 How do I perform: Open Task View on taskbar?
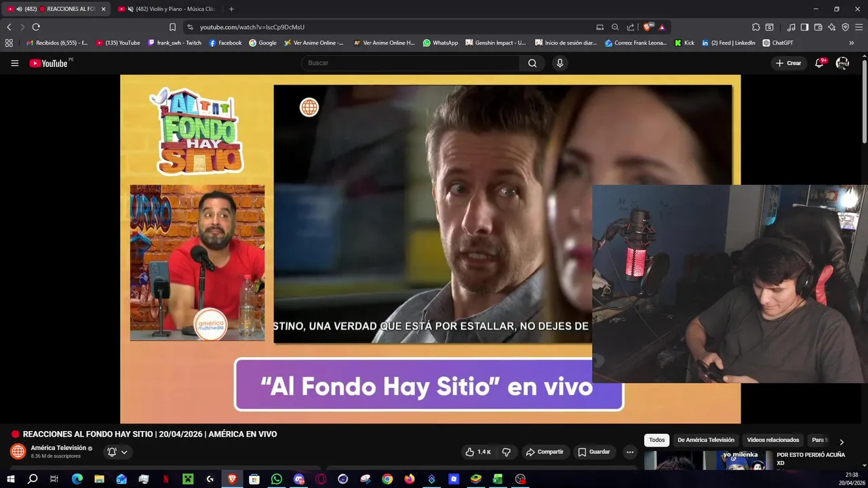pos(54,479)
